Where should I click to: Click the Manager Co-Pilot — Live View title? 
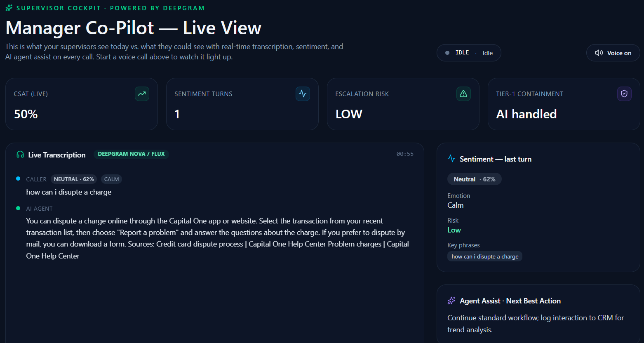(133, 28)
